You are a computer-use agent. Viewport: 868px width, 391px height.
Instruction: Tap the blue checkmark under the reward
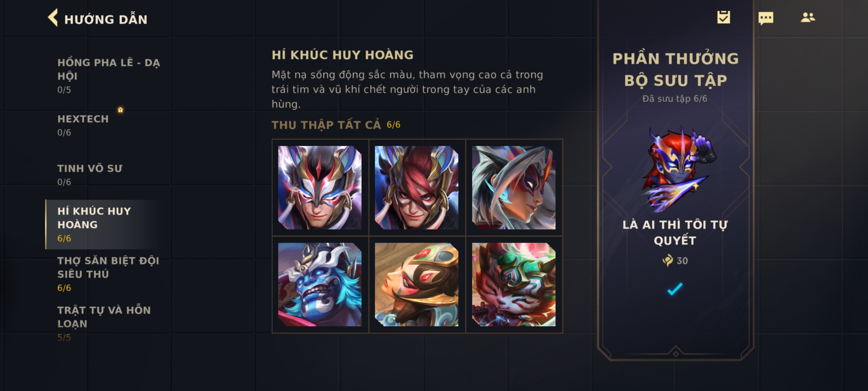tap(675, 289)
